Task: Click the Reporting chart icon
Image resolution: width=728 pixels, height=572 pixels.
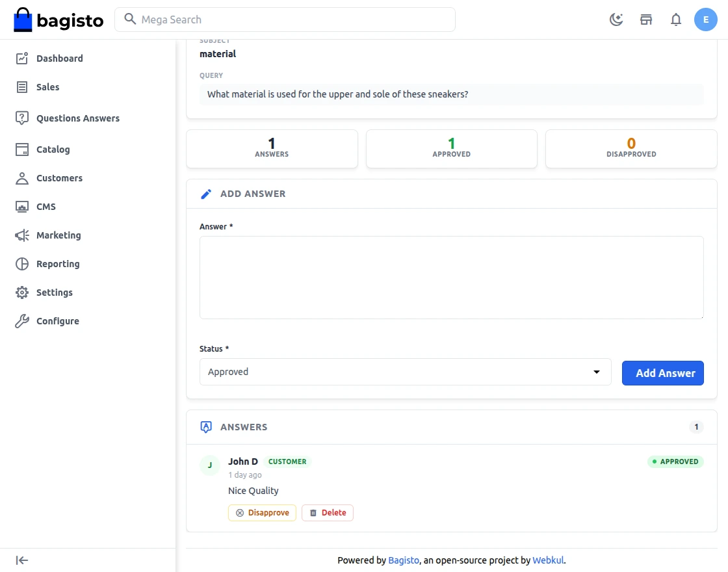Action: pos(22,264)
